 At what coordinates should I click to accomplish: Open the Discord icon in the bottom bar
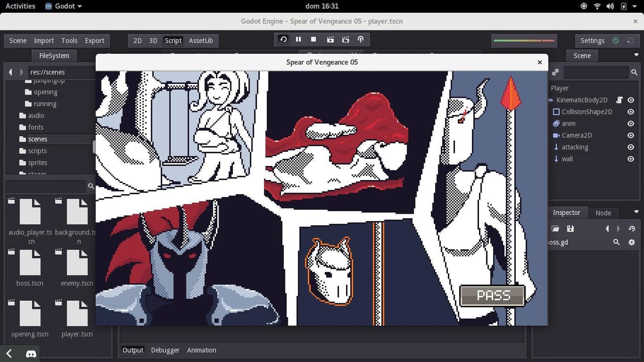point(31,353)
